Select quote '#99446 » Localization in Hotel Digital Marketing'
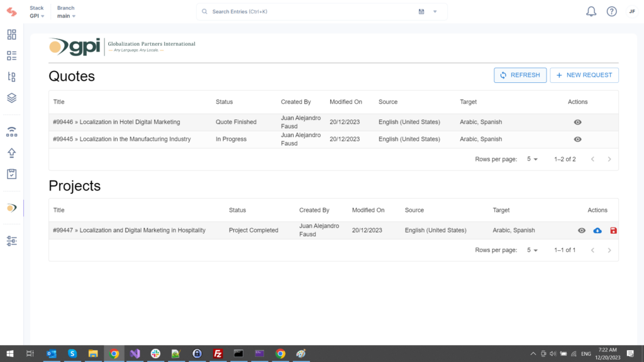 tap(116, 122)
